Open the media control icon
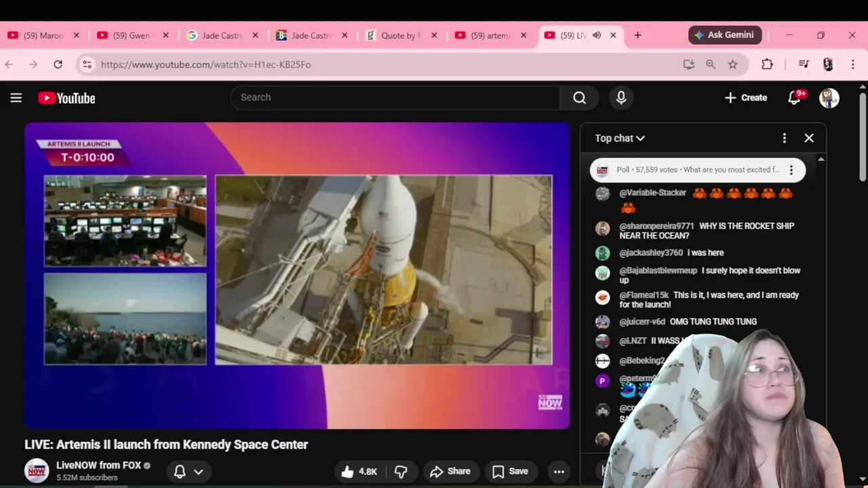Image resolution: width=868 pixels, height=488 pixels. point(804,64)
